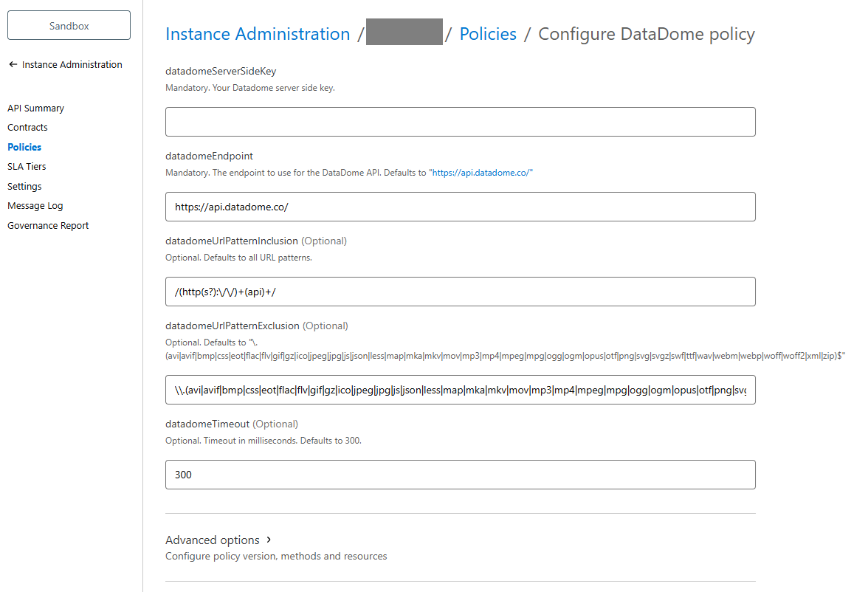868x592 pixels.
Task: Click the datadomeEndpoint label
Action: click(x=210, y=156)
